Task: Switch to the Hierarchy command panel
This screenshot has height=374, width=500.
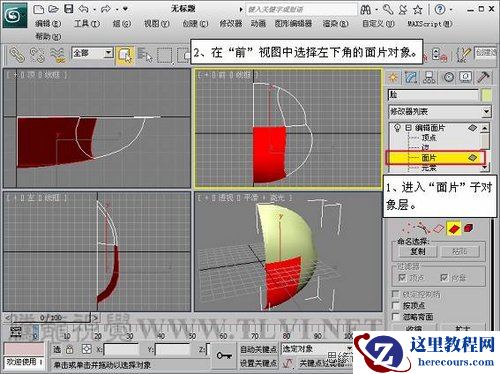Action: (x=429, y=77)
